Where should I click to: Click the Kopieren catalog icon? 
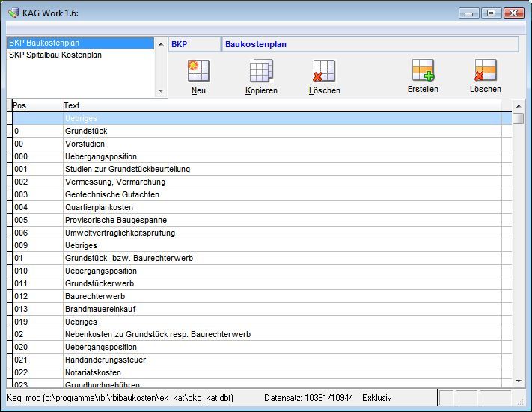click(261, 70)
